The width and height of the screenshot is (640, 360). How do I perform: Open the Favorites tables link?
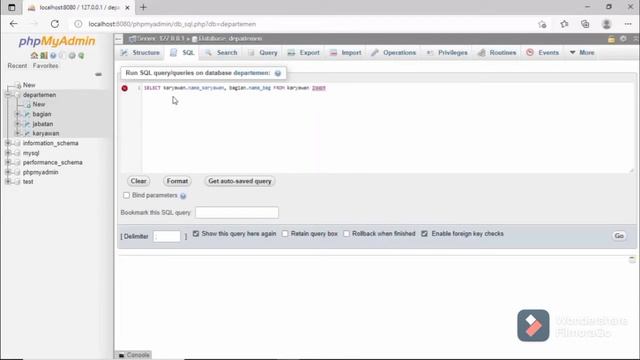45,66
